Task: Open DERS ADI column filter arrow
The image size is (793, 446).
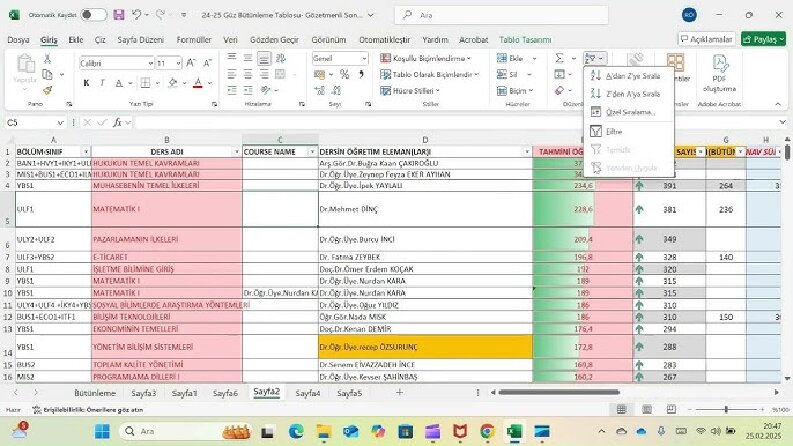Action: 237,152
